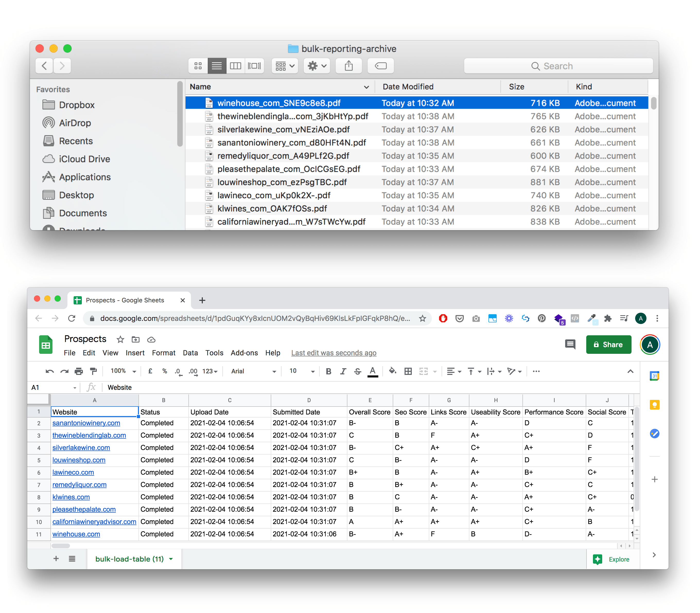Open the Add-ons menu
This screenshot has height=613, width=700.
pos(244,353)
